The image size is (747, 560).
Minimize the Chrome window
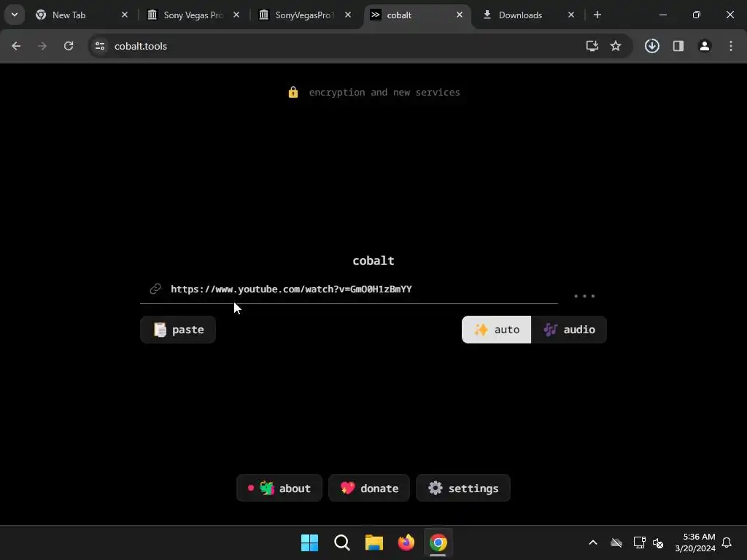pos(662,15)
